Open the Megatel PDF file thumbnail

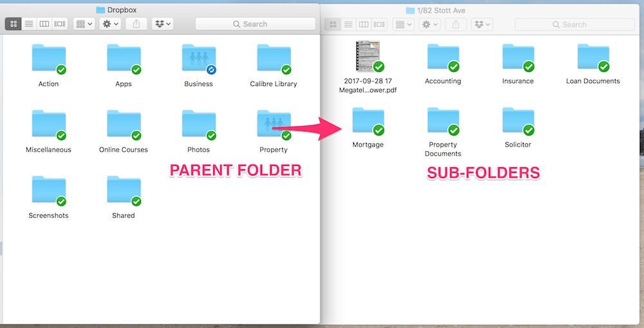point(368,57)
